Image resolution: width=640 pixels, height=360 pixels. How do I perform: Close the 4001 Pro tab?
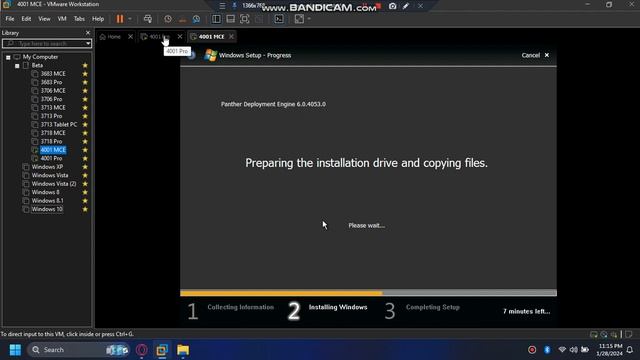(x=180, y=37)
